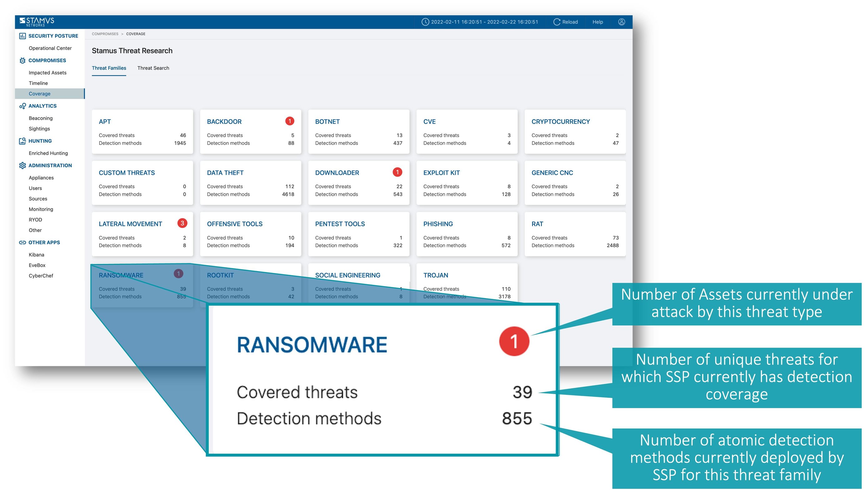
Task: Click the Other Apps link icon
Action: (x=22, y=242)
